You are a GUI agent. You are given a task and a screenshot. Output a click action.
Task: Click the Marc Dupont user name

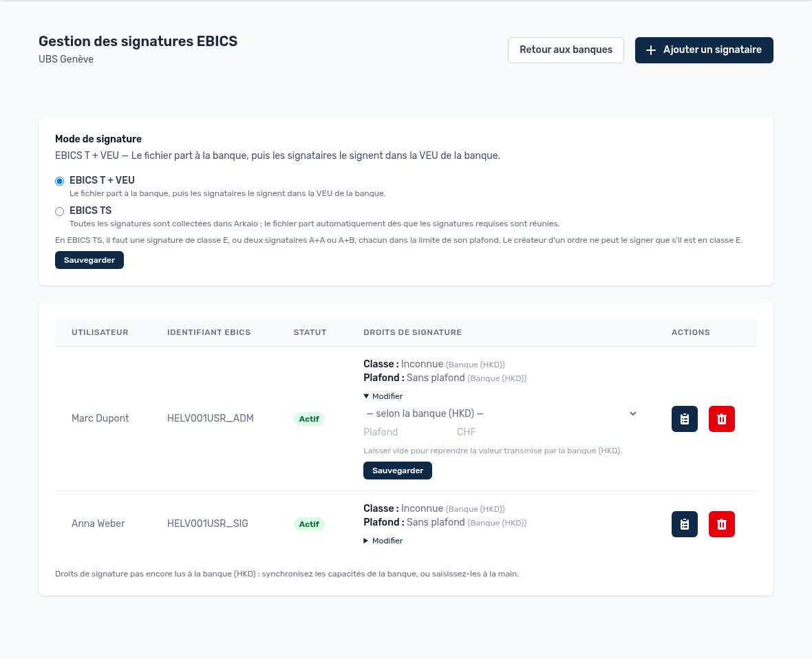[x=100, y=418]
